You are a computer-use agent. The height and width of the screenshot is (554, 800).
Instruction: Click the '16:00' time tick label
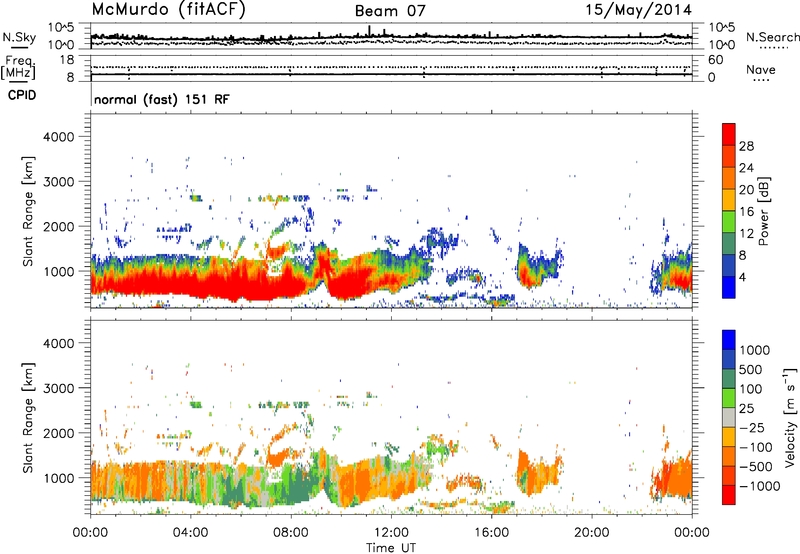click(x=492, y=533)
